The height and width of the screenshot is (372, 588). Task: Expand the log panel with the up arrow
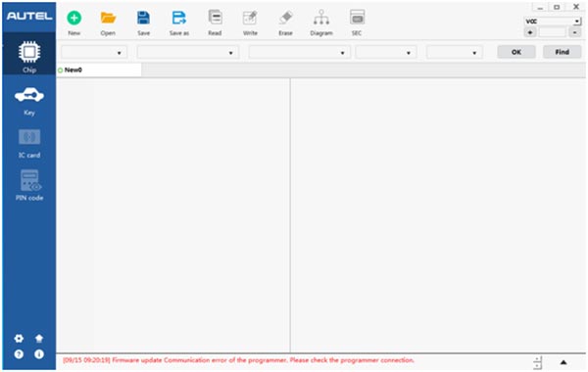point(563,362)
